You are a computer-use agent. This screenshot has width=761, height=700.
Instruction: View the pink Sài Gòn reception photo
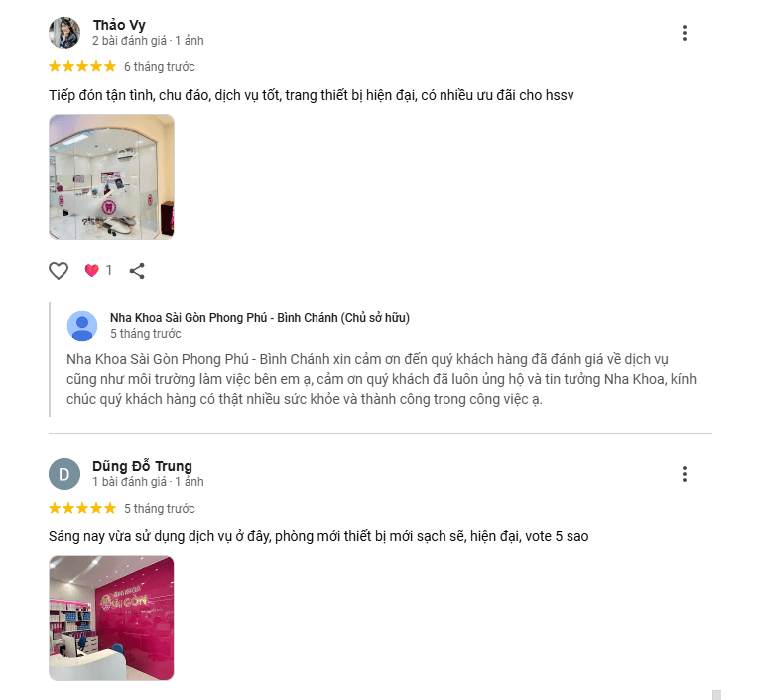(x=111, y=619)
